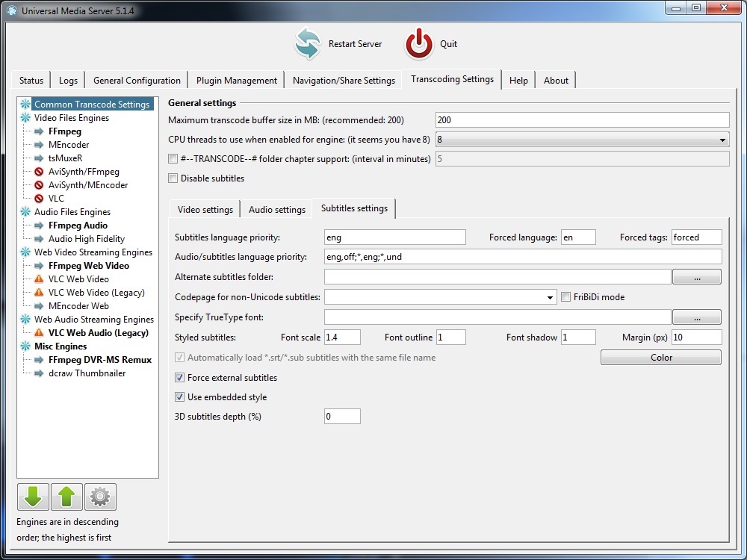Open the CPU threads dropdown
The image size is (747, 560).
pyautogui.click(x=582, y=140)
